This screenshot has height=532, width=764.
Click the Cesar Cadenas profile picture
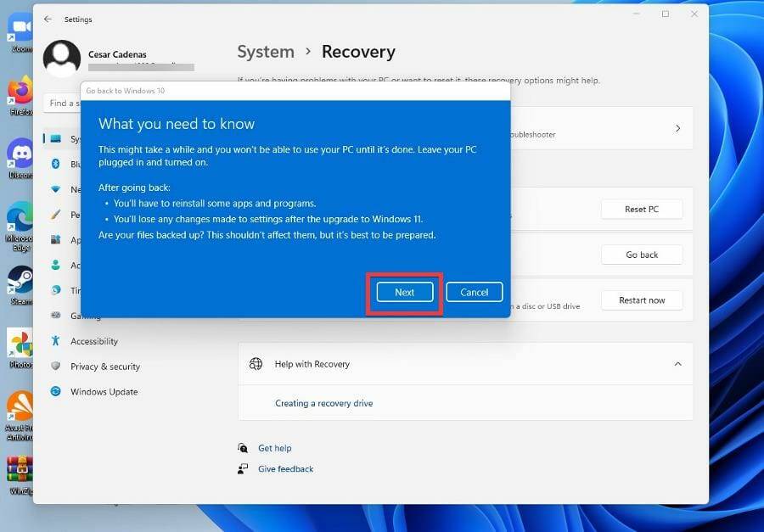tap(62, 59)
